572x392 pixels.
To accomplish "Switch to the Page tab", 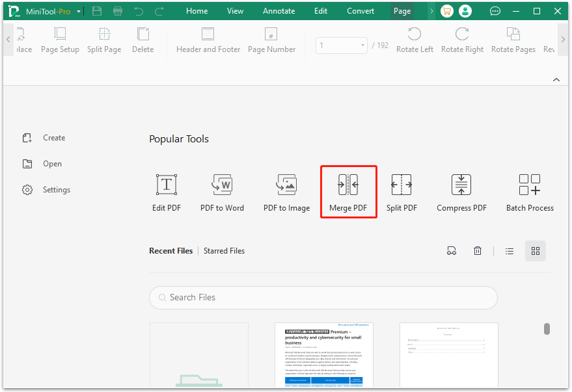I will pyautogui.click(x=402, y=11).
